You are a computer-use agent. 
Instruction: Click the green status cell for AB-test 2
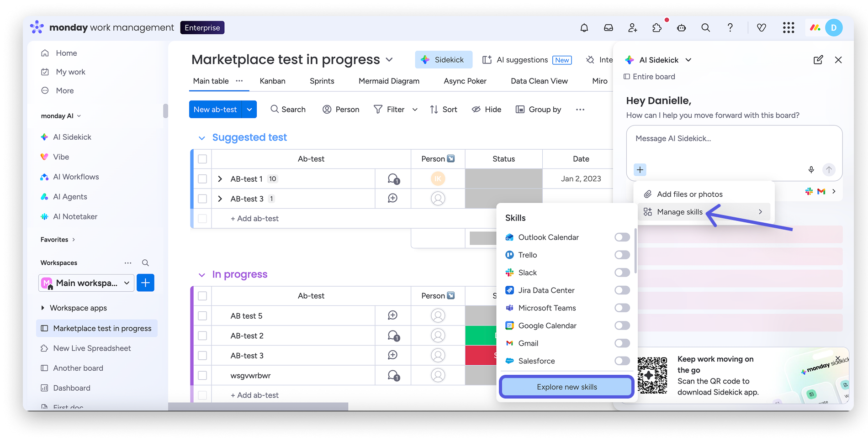pos(481,336)
